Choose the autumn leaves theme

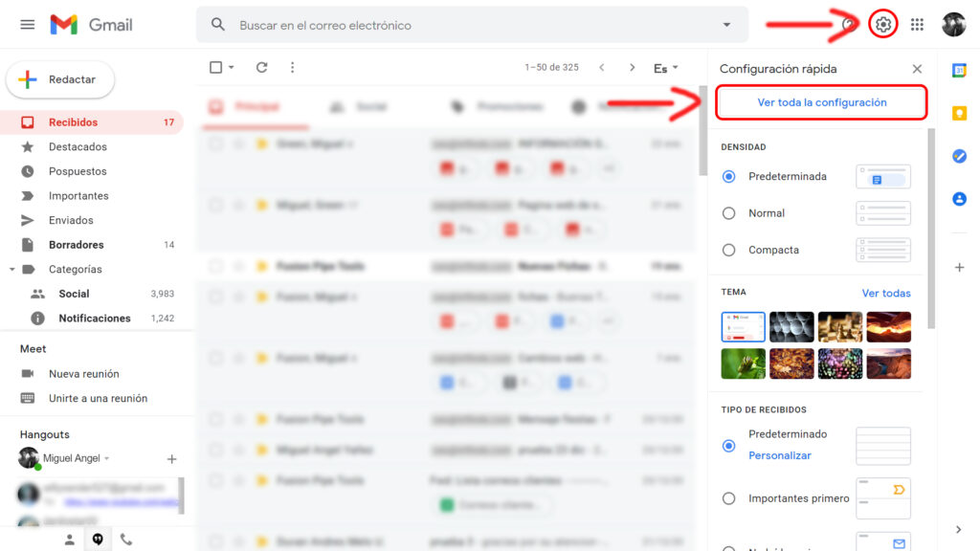click(x=791, y=364)
